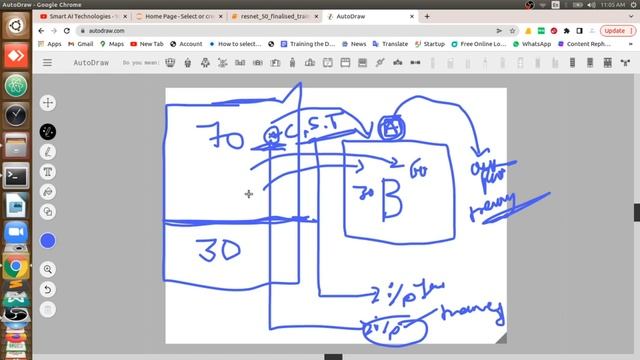Open the Maps bookmark

pyautogui.click(x=112, y=44)
